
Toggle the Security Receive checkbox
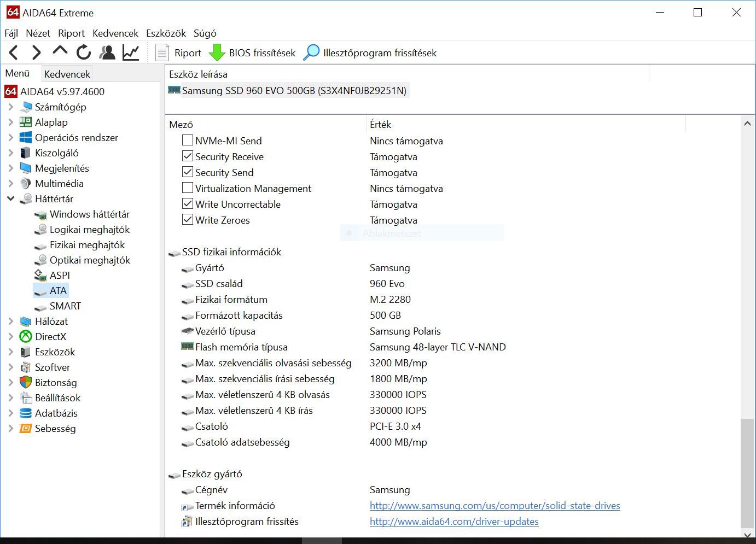188,156
